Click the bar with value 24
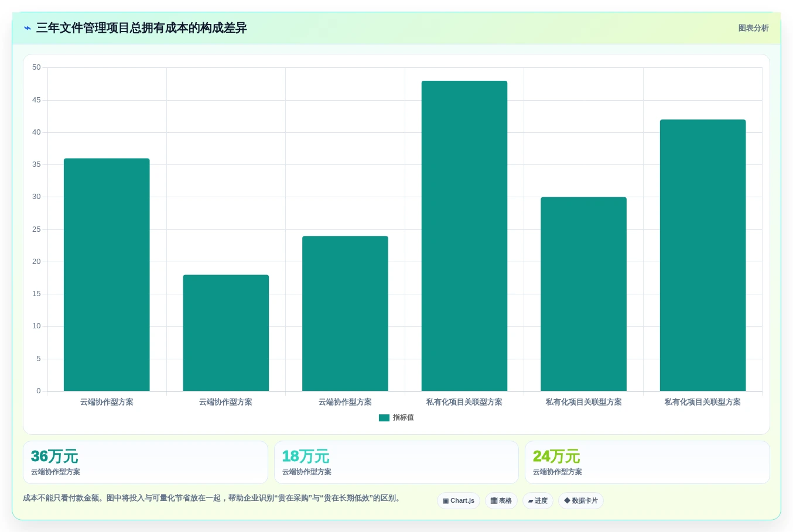Viewport: 793px width, 532px height. (x=345, y=314)
